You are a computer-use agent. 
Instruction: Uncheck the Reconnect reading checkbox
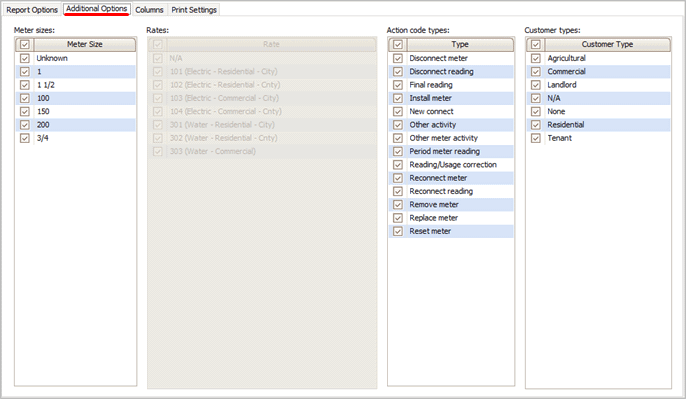click(398, 192)
